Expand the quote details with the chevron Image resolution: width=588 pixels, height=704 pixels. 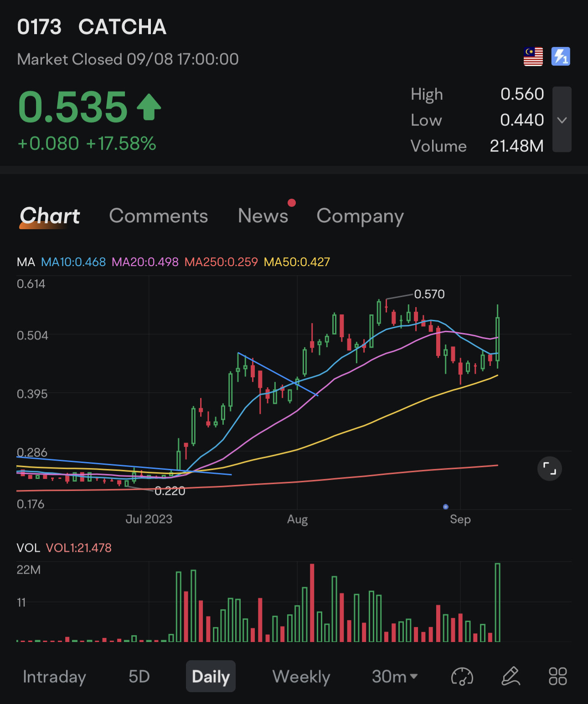tap(562, 120)
